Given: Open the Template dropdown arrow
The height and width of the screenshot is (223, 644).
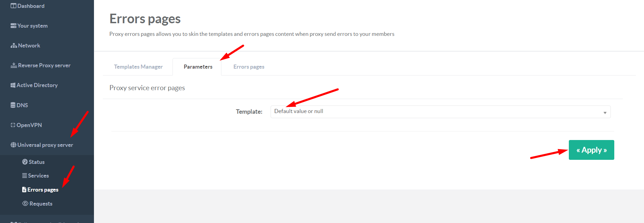Looking at the screenshot, I should 605,112.
